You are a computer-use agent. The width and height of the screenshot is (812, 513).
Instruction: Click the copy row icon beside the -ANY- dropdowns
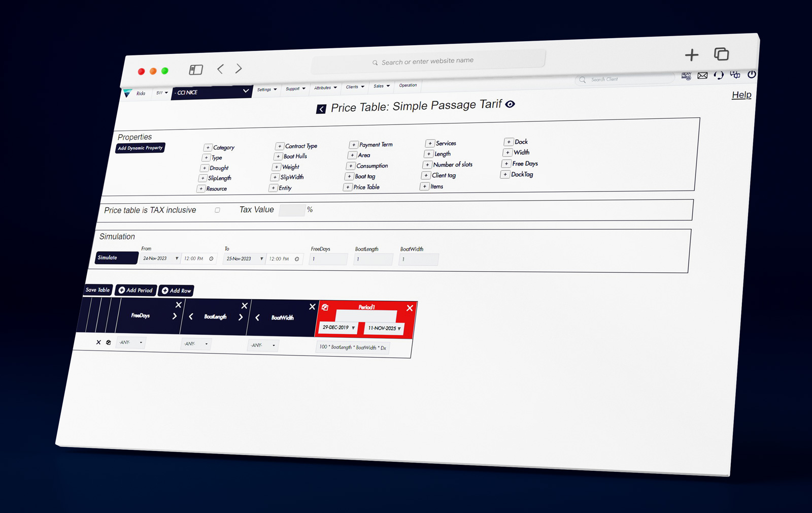(109, 342)
